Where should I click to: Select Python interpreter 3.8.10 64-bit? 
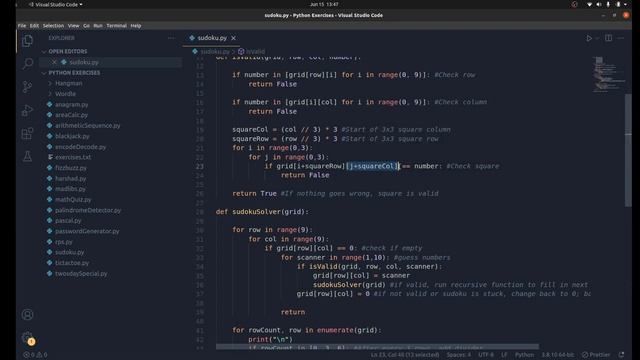click(557, 355)
